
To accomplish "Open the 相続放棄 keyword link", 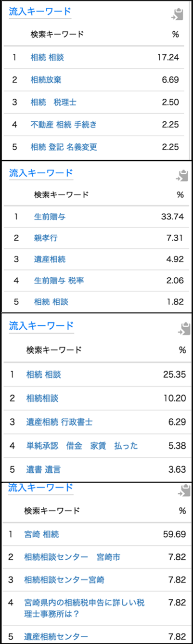I will click(46, 80).
